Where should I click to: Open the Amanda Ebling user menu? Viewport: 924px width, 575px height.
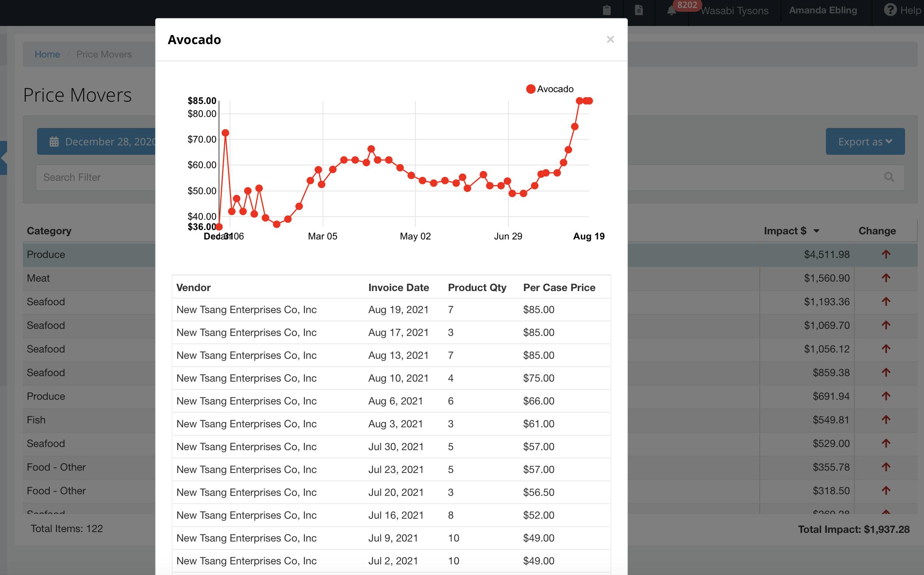coord(823,10)
